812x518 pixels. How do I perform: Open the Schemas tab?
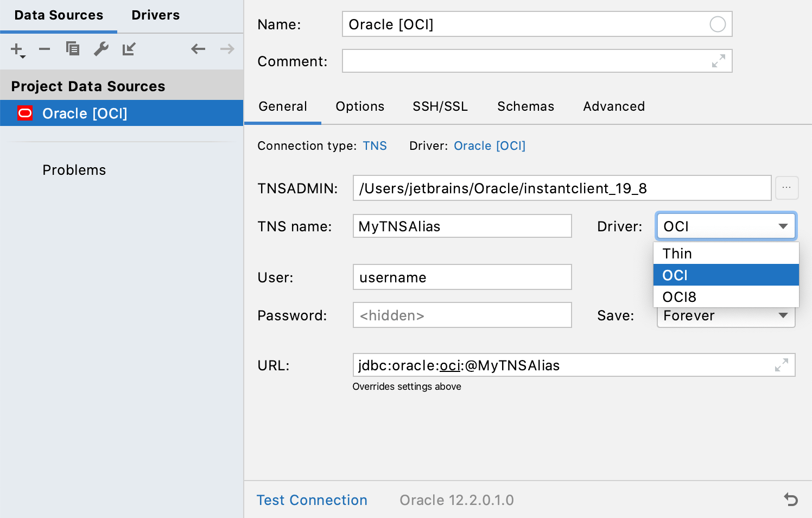point(525,106)
